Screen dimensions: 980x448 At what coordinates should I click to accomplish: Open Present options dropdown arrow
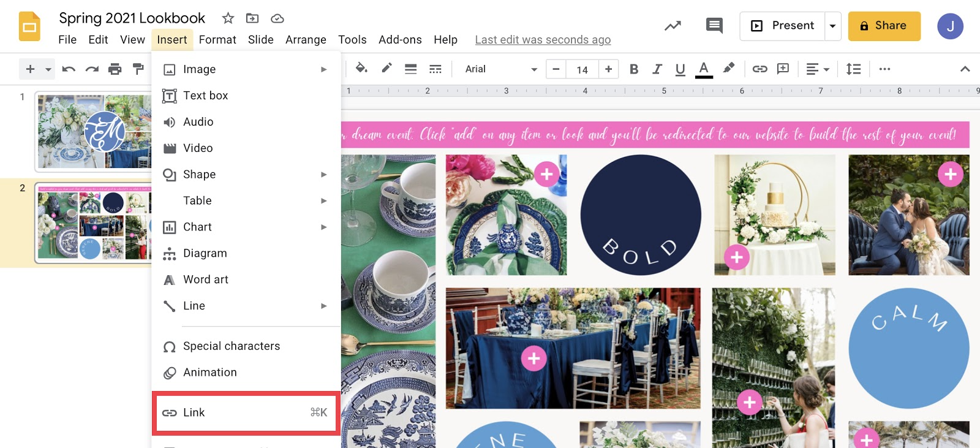(832, 26)
